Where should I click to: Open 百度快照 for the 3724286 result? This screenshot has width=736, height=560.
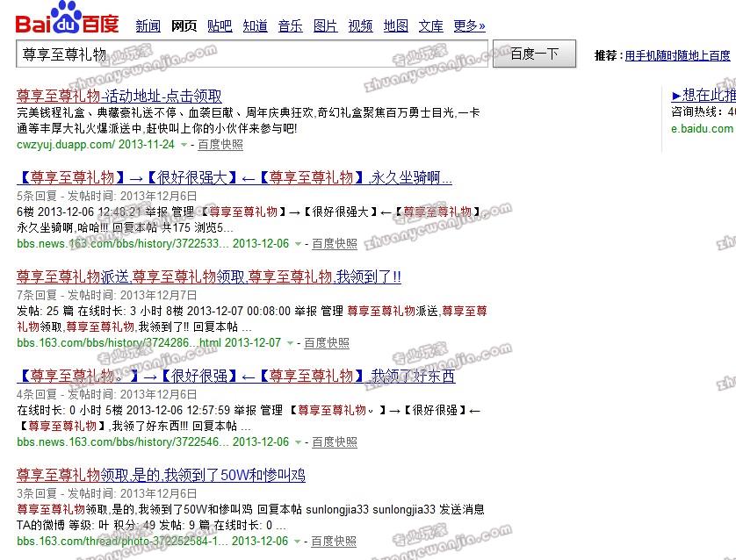tap(327, 343)
